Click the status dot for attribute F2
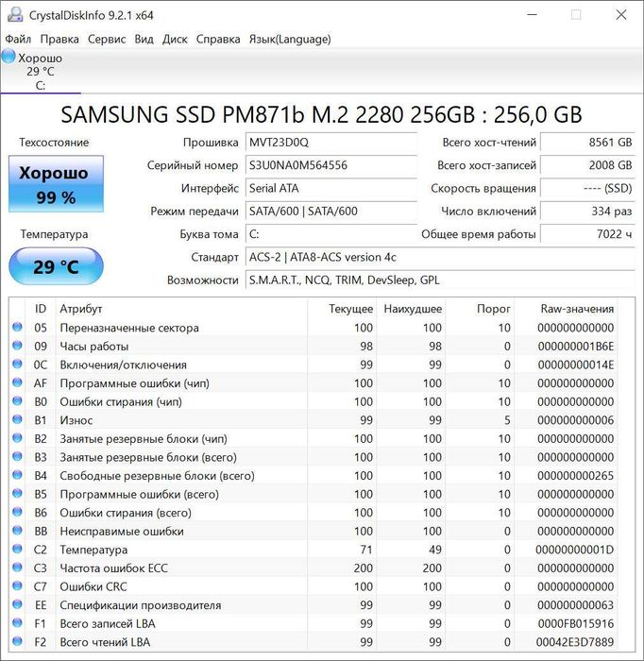Viewport: 644px width, 661px height. (x=17, y=641)
